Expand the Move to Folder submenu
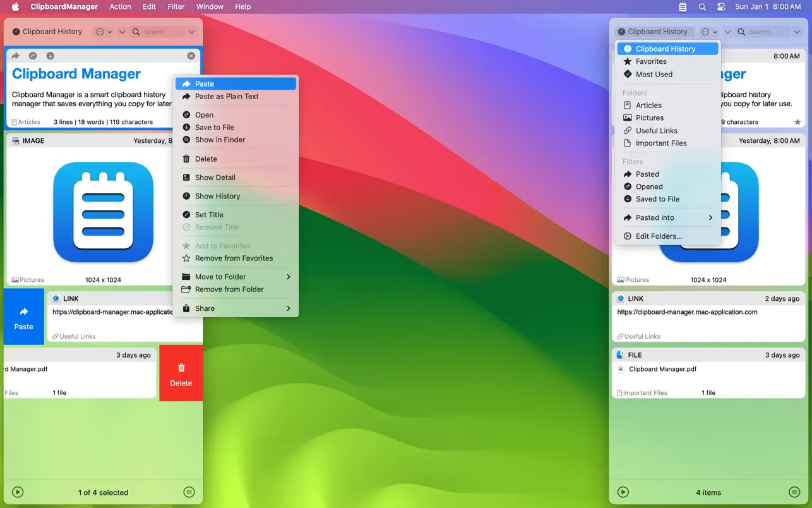The image size is (812, 508). pos(236,277)
